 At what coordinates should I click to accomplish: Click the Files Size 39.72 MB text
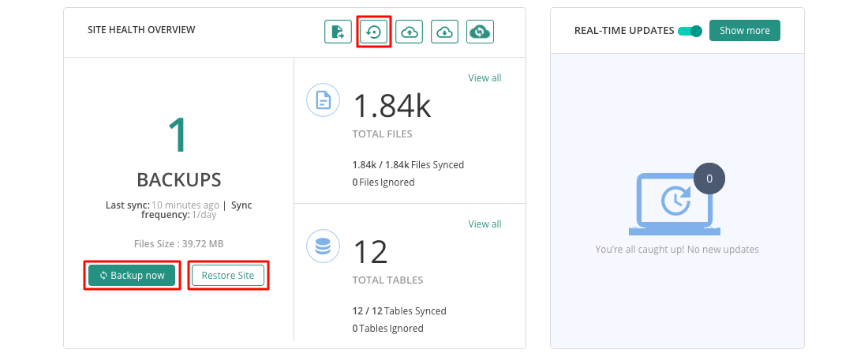179,244
